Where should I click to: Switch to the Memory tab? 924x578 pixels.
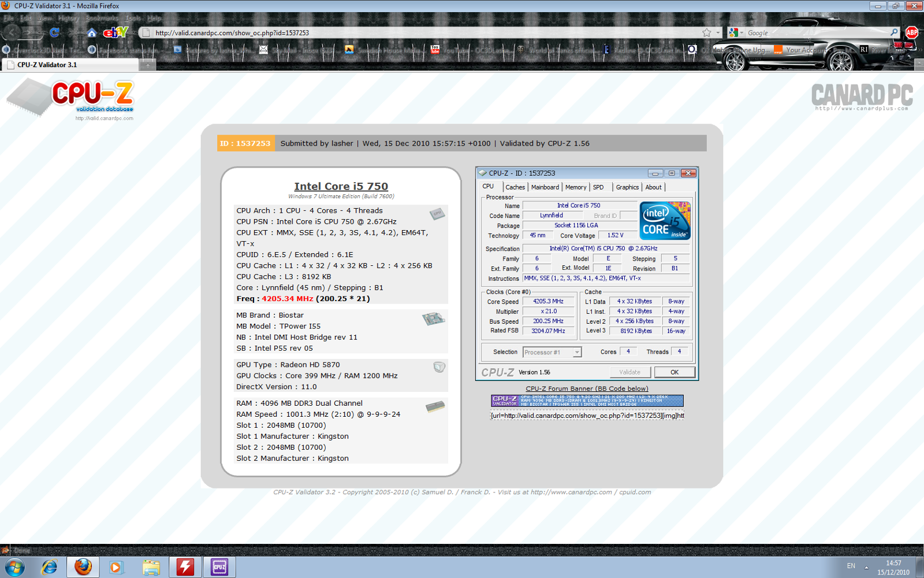(576, 187)
